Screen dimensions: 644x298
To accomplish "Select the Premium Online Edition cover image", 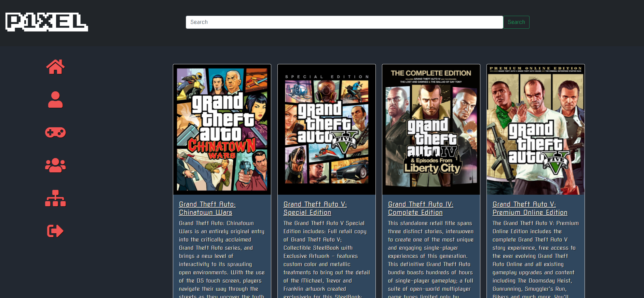I will tap(536, 130).
